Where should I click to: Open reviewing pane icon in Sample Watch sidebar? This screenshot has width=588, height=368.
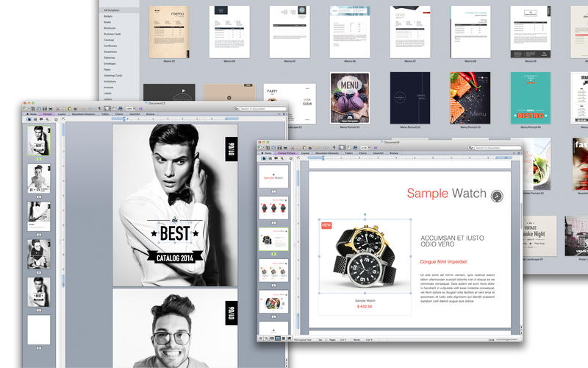pyautogui.click(x=276, y=158)
